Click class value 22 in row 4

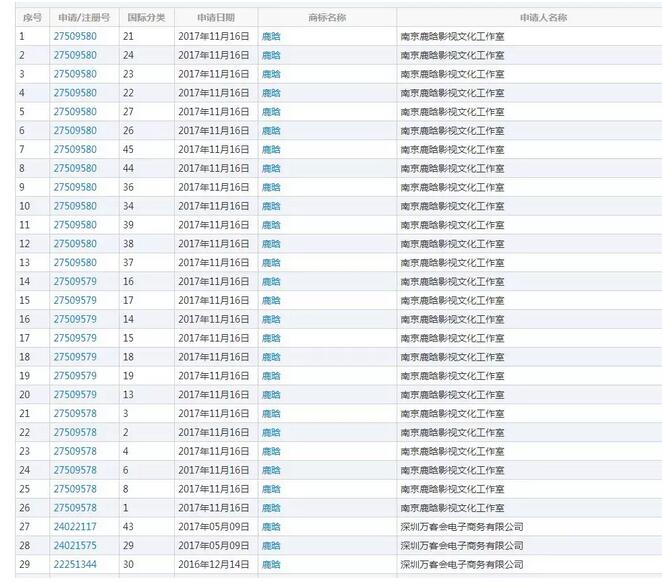coord(128,93)
